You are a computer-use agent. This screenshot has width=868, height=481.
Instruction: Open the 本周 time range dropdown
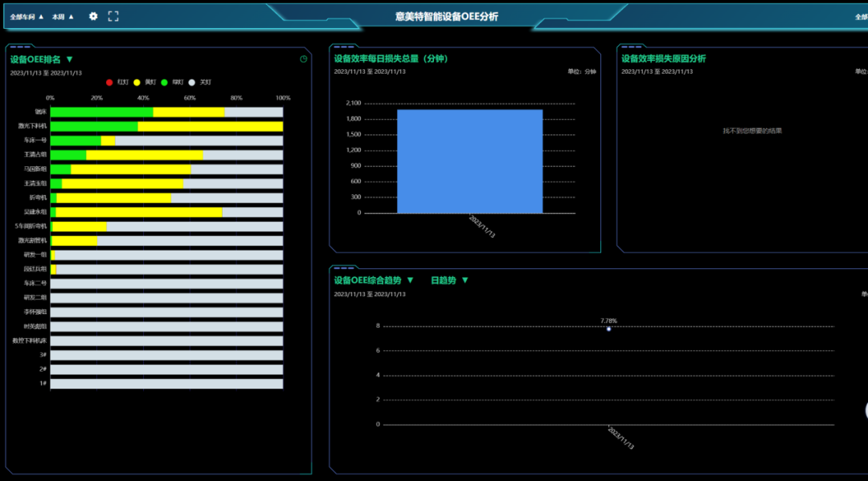63,17
